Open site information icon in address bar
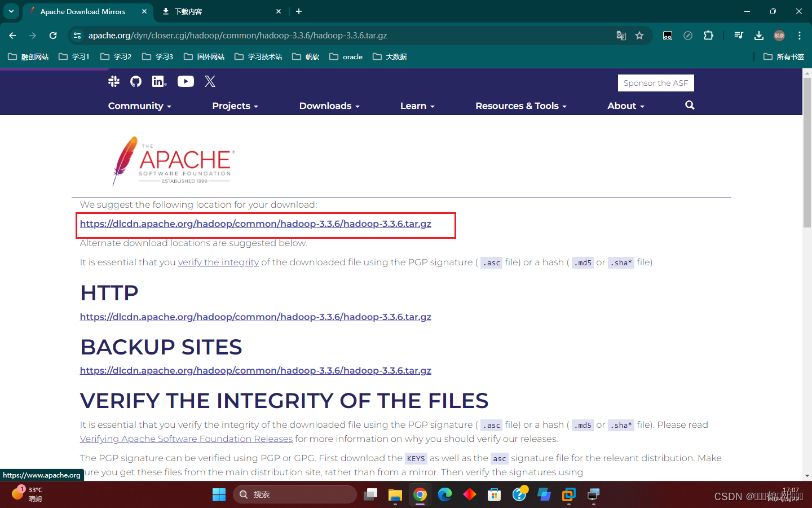 coord(77,36)
